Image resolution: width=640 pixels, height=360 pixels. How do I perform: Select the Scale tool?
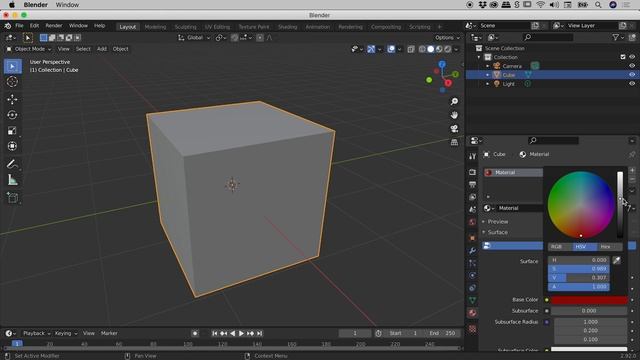12,131
